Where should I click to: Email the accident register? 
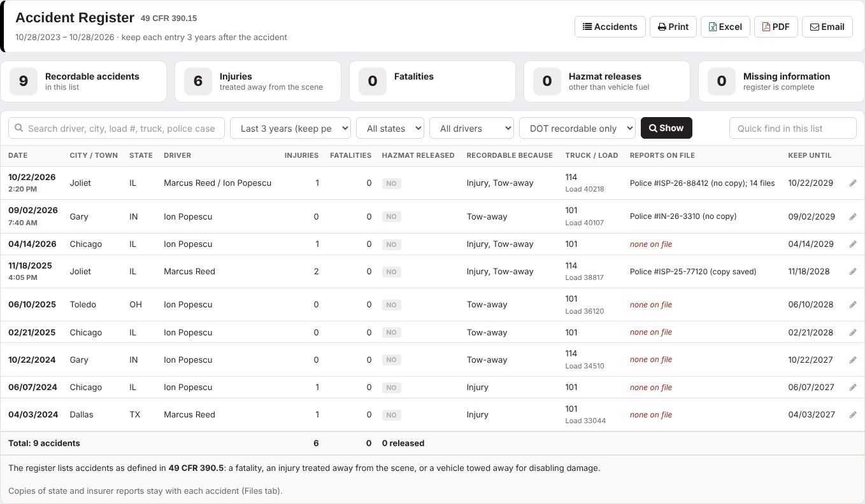tap(827, 27)
